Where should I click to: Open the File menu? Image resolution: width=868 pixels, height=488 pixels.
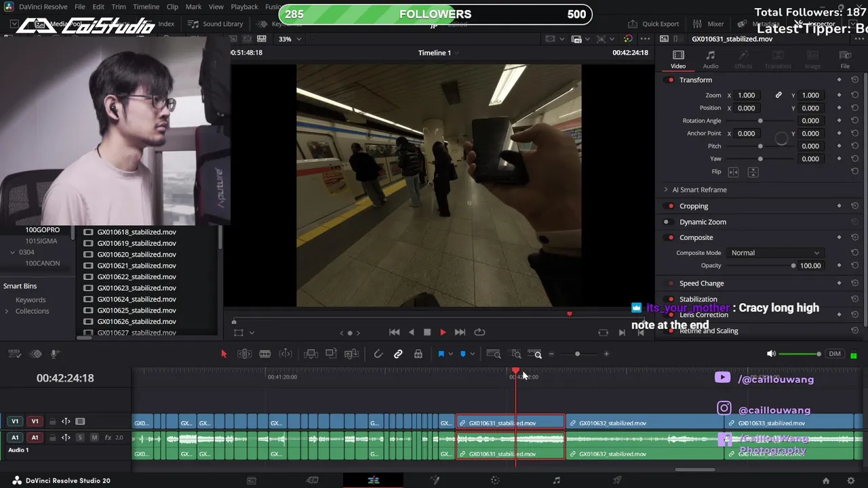click(80, 7)
